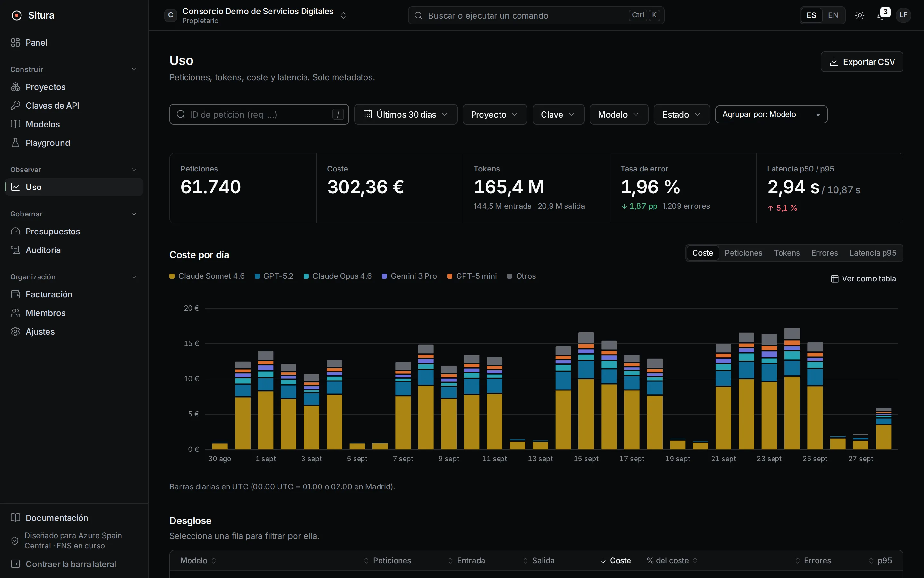Click Contraer la barra lateral
This screenshot has width=924, height=578.
[74, 564]
